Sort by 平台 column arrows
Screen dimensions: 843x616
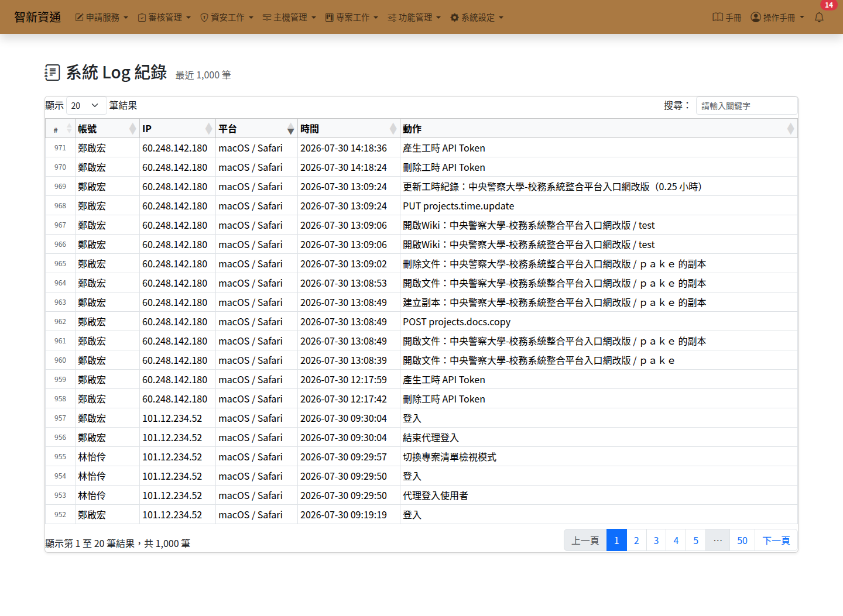(291, 129)
